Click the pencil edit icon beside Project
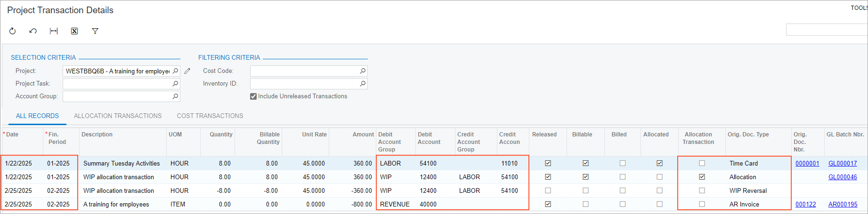This screenshot has width=868, height=214. tap(187, 71)
